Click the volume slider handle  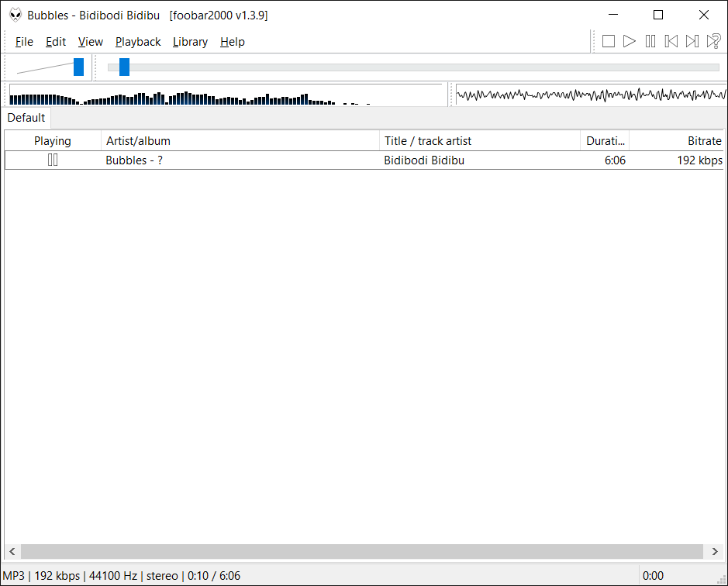[x=78, y=67]
